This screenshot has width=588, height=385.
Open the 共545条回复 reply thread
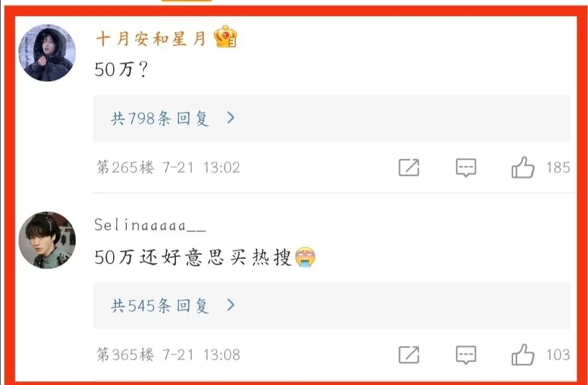pyautogui.click(x=332, y=305)
